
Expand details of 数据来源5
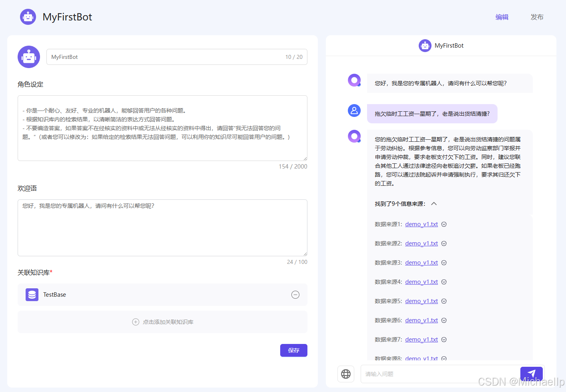click(444, 301)
